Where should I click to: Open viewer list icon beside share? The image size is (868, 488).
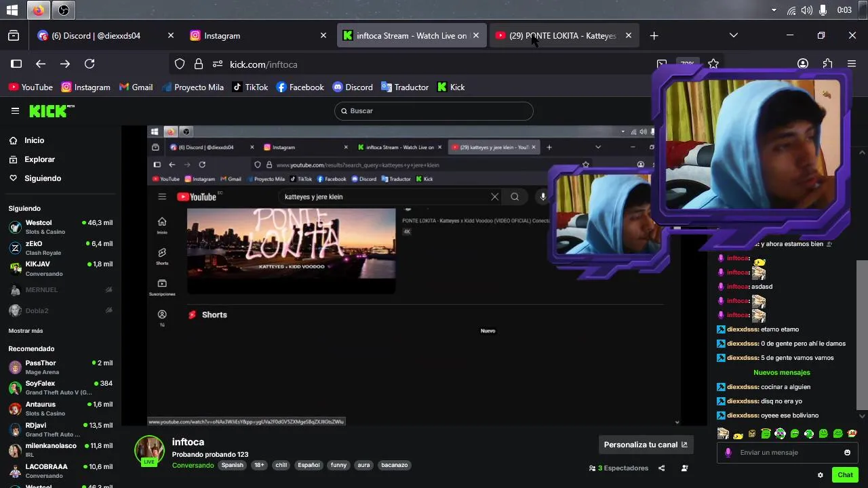[x=684, y=468]
